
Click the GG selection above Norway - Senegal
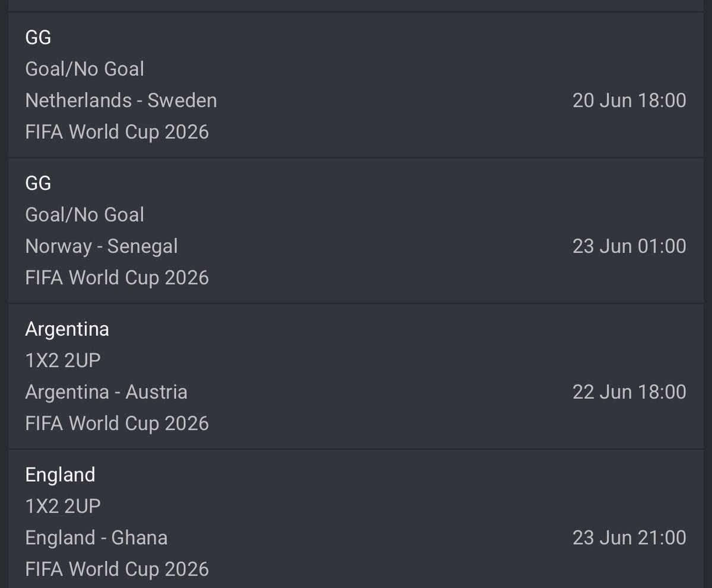[x=39, y=183]
